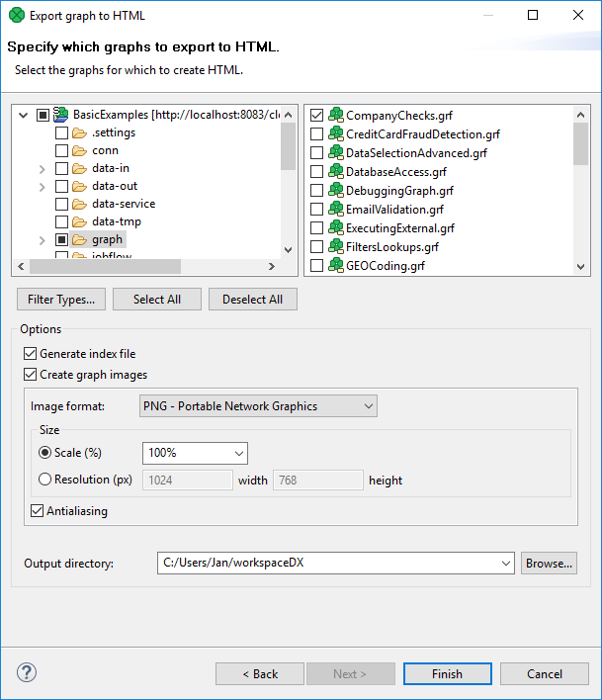
Task: Select the conn folder in the tree
Action: (x=105, y=150)
